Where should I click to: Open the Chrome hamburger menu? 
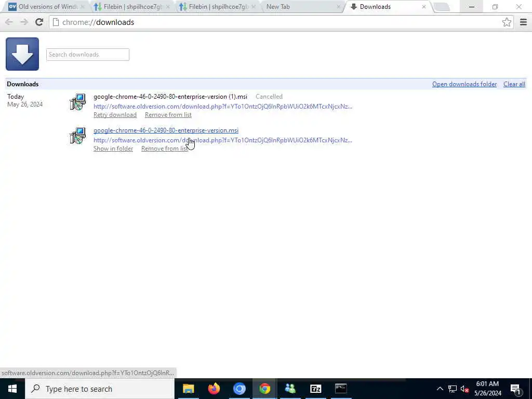click(523, 22)
